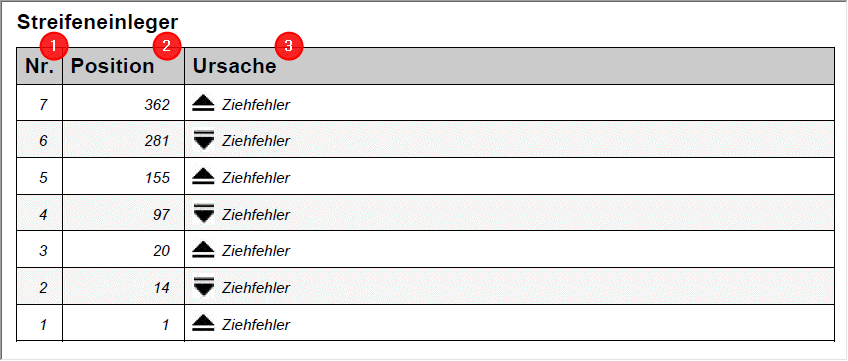Click position value 14
Image resolution: width=848 pixels, height=361 pixels.
[x=161, y=288]
